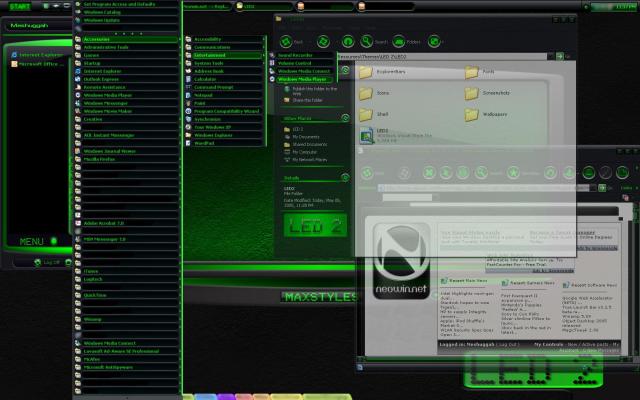
Task: Click the Notepad icon
Action: 188,95
